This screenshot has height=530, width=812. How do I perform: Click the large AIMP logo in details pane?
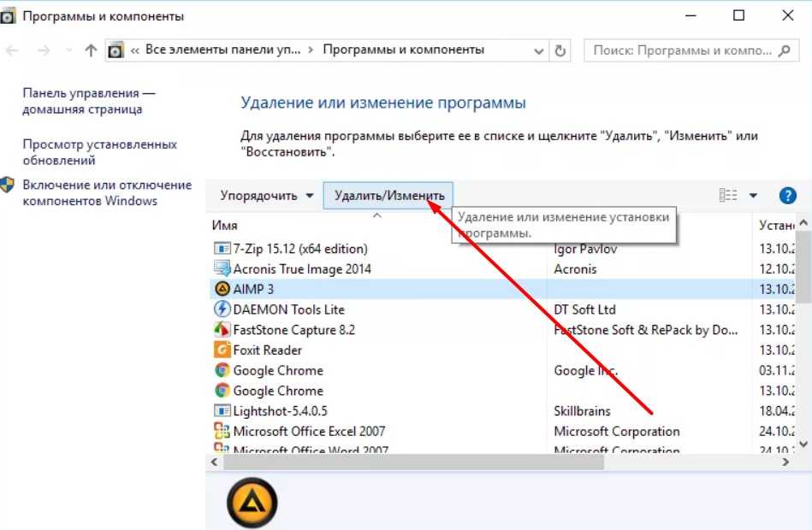tap(252, 503)
